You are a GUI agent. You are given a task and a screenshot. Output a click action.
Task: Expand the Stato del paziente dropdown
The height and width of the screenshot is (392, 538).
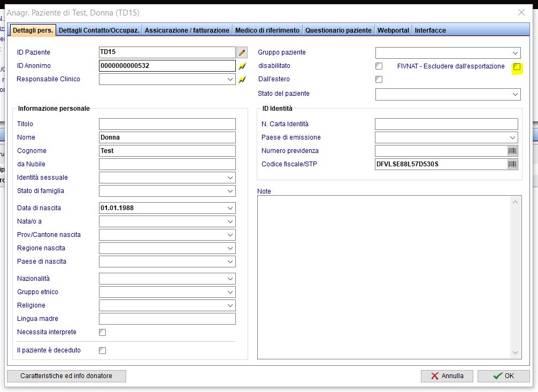point(515,95)
